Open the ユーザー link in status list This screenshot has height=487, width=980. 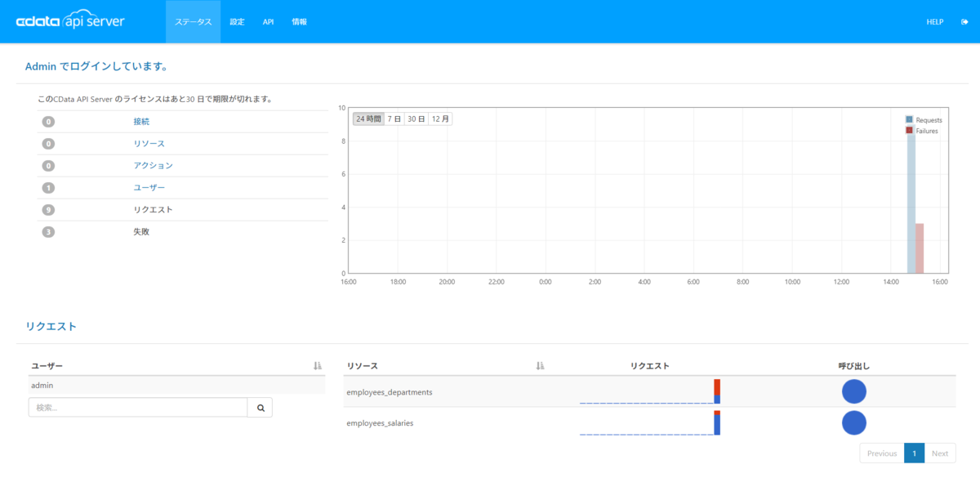(149, 187)
